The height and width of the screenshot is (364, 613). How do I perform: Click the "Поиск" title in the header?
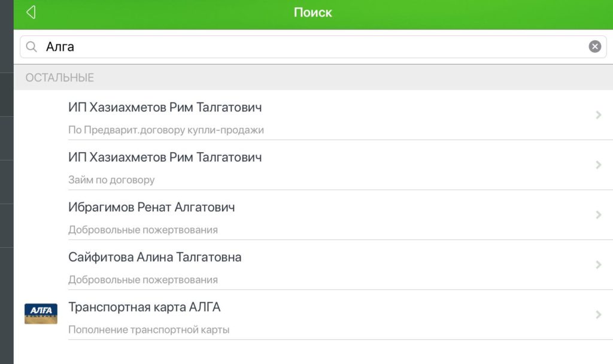(x=312, y=13)
